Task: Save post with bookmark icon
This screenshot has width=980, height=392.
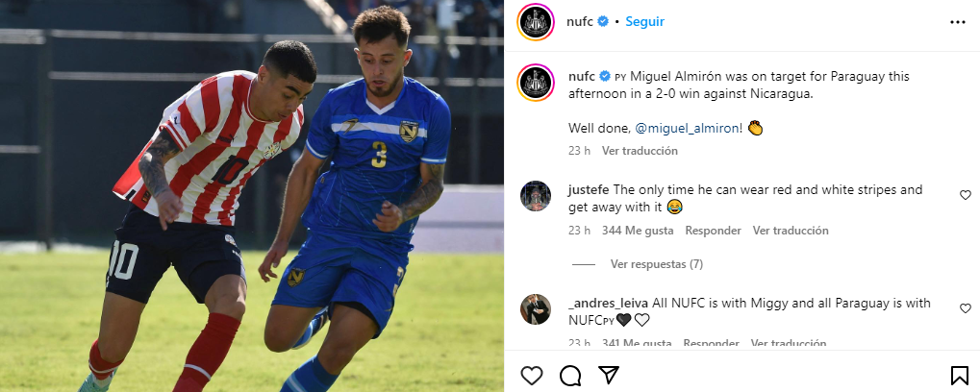Action: pos(960,375)
